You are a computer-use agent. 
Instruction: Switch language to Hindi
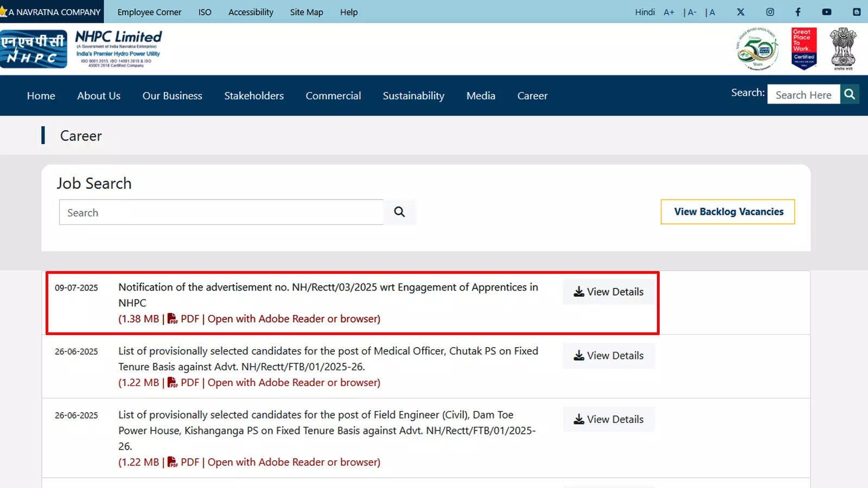pyautogui.click(x=645, y=12)
